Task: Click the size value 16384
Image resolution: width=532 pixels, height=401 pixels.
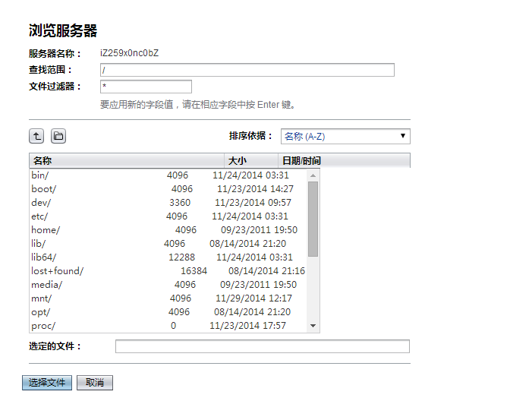Action: point(194,271)
